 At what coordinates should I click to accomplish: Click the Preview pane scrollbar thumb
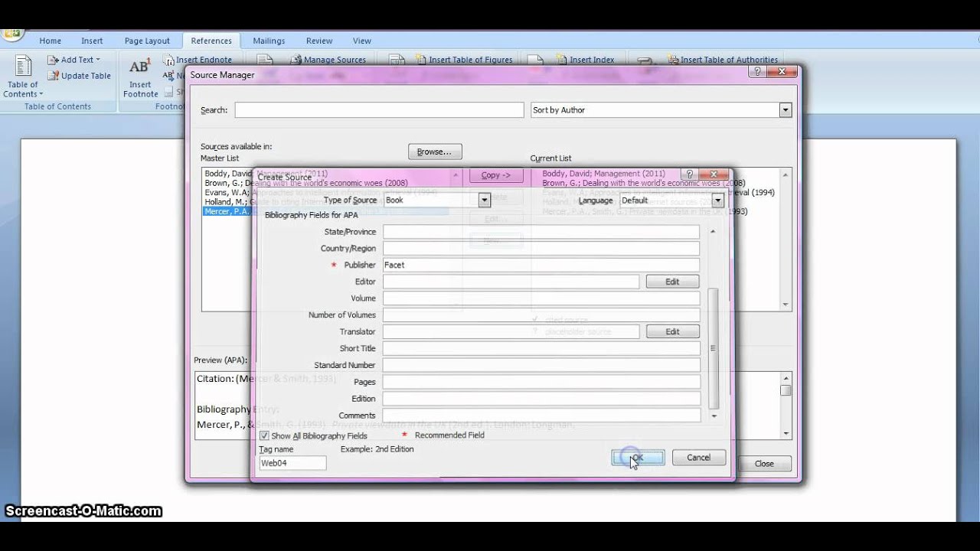pos(786,390)
